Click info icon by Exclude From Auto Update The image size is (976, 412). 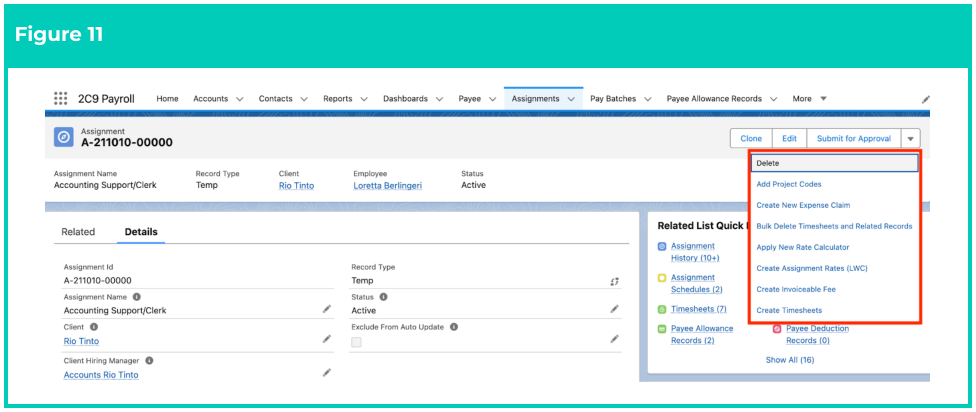point(454,326)
